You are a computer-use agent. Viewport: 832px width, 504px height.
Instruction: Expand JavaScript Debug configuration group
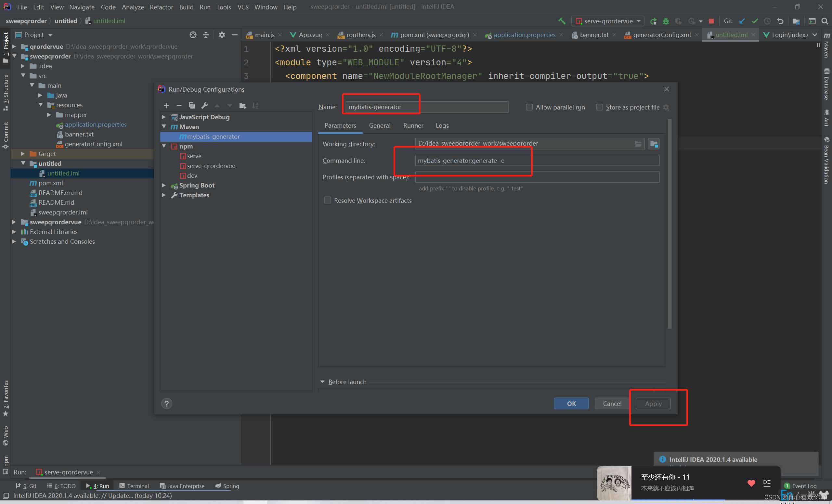coord(164,117)
